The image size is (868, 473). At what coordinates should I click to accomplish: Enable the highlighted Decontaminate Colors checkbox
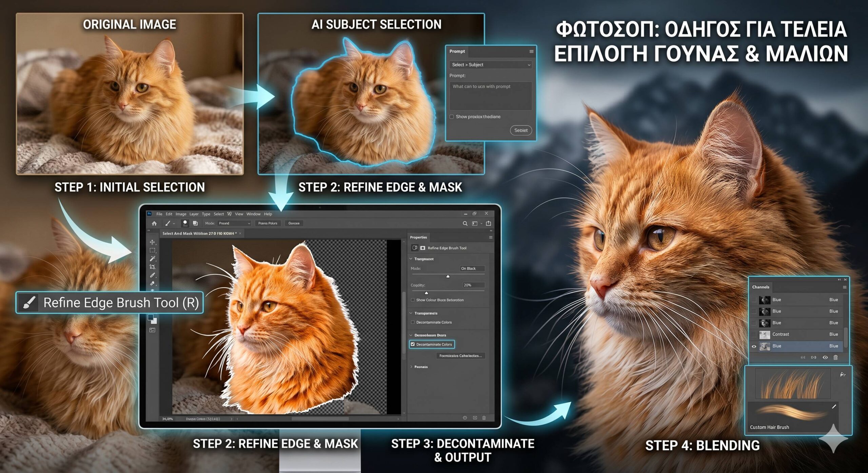(413, 344)
